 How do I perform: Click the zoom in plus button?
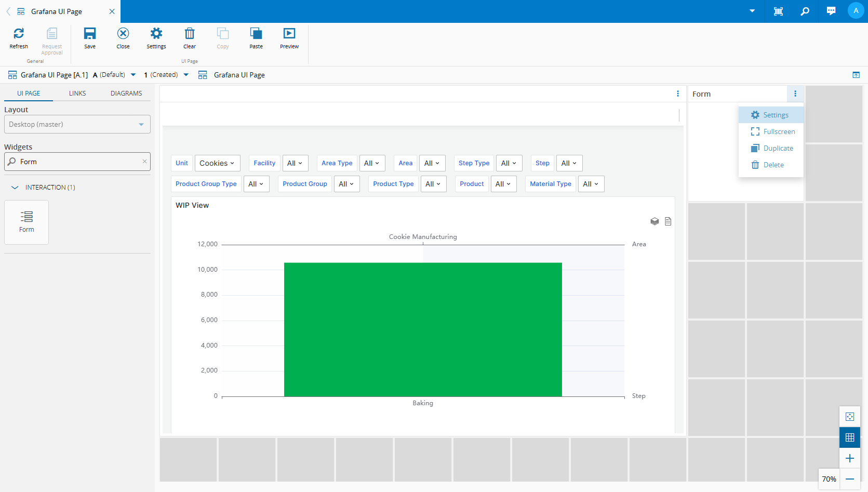tap(850, 458)
